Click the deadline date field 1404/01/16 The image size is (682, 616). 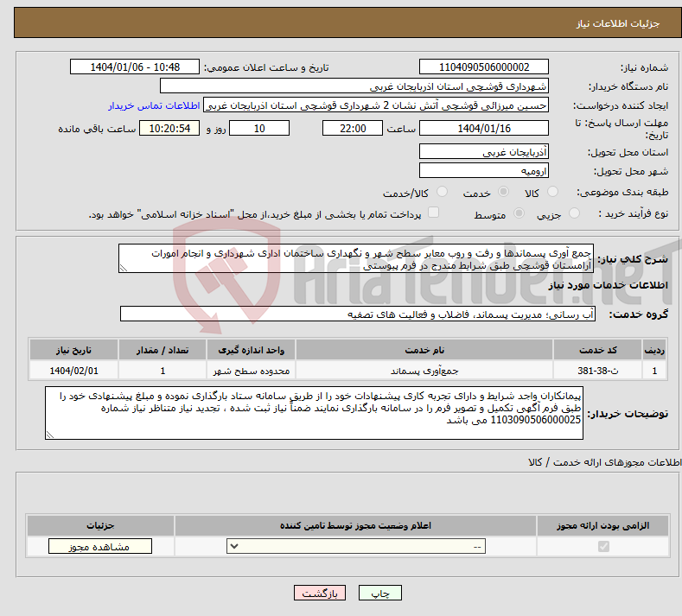484,128
